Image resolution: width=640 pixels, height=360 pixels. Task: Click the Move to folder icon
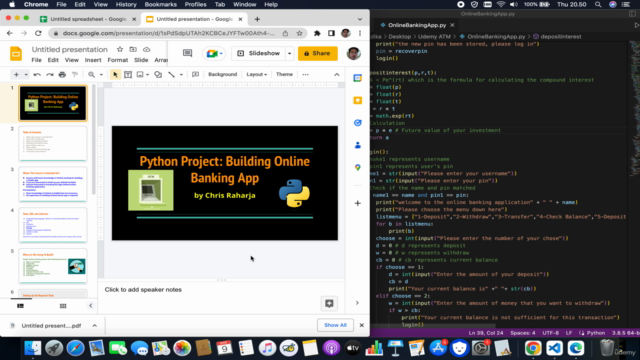coord(133,49)
